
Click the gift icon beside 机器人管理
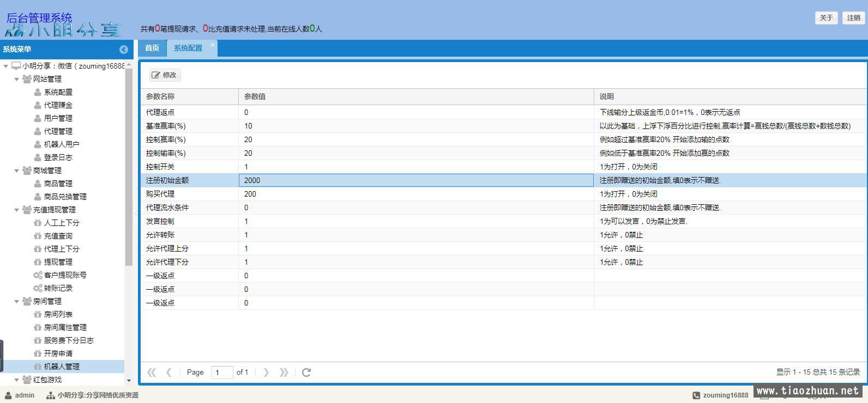pos(38,367)
